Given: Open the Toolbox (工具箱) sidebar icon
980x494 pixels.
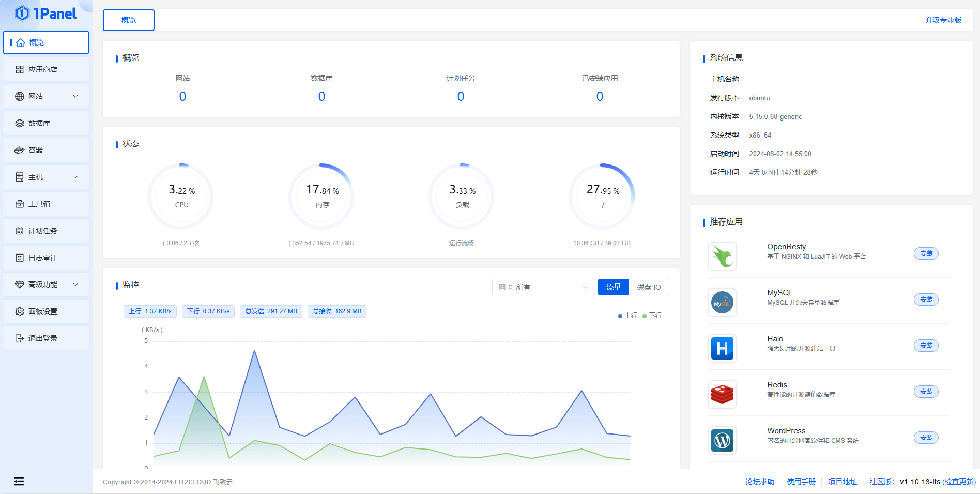Looking at the screenshot, I should click(20, 204).
